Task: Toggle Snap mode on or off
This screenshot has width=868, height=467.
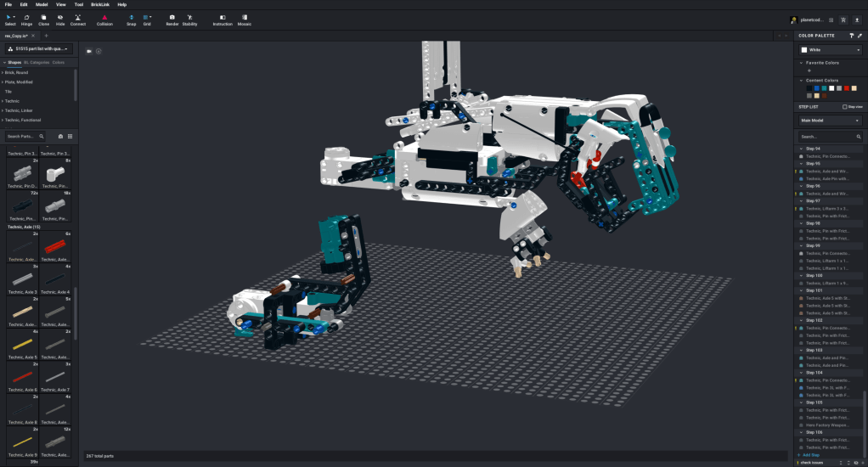Action: click(x=131, y=20)
